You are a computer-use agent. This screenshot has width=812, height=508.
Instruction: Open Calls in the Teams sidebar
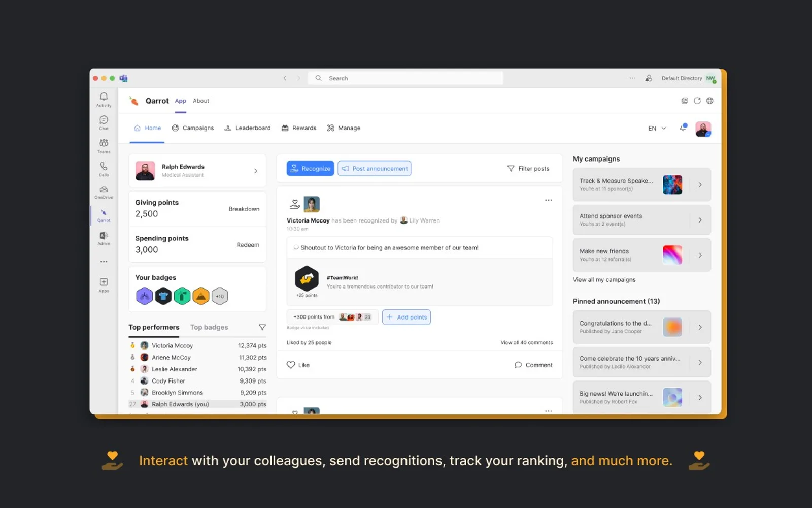[104, 169]
